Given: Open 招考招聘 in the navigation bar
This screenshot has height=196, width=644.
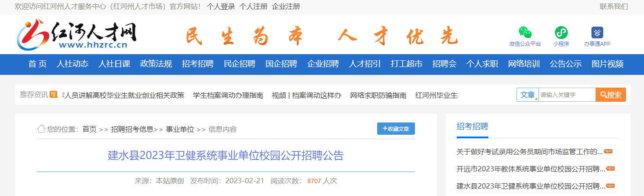Looking at the screenshot, I should (x=198, y=64).
